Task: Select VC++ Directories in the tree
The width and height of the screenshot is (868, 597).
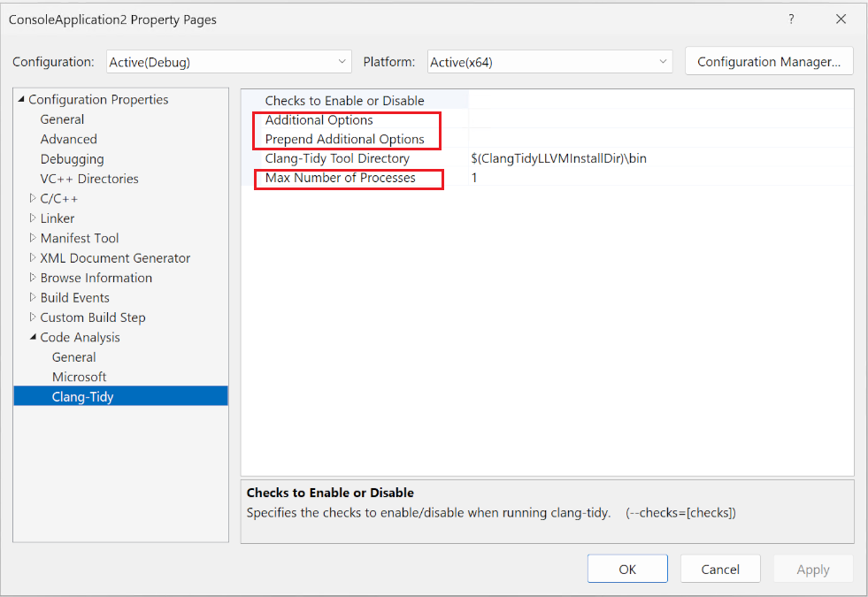Action: pos(88,178)
